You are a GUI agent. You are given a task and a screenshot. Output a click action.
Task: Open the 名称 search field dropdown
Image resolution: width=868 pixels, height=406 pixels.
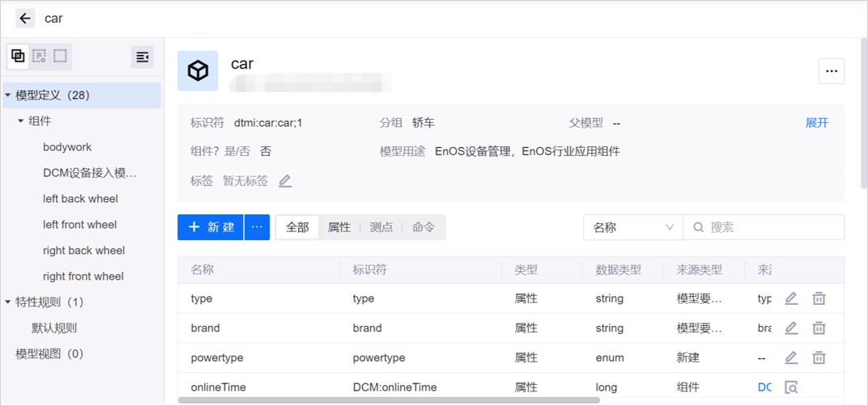pyautogui.click(x=632, y=227)
